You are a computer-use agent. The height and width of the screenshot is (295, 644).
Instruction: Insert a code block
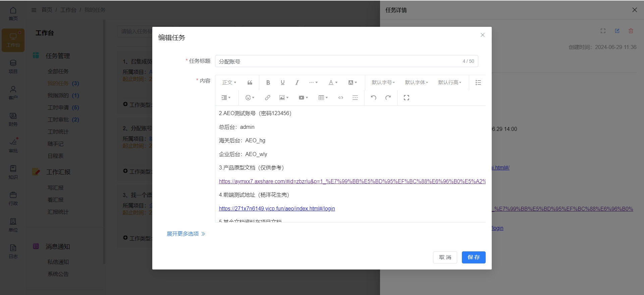(341, 98)
